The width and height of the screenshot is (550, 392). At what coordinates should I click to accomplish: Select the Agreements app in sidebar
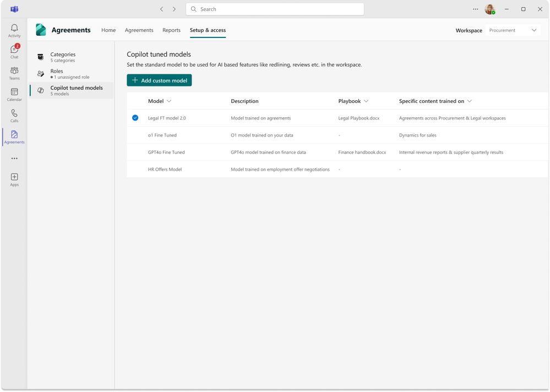point(14,137)
